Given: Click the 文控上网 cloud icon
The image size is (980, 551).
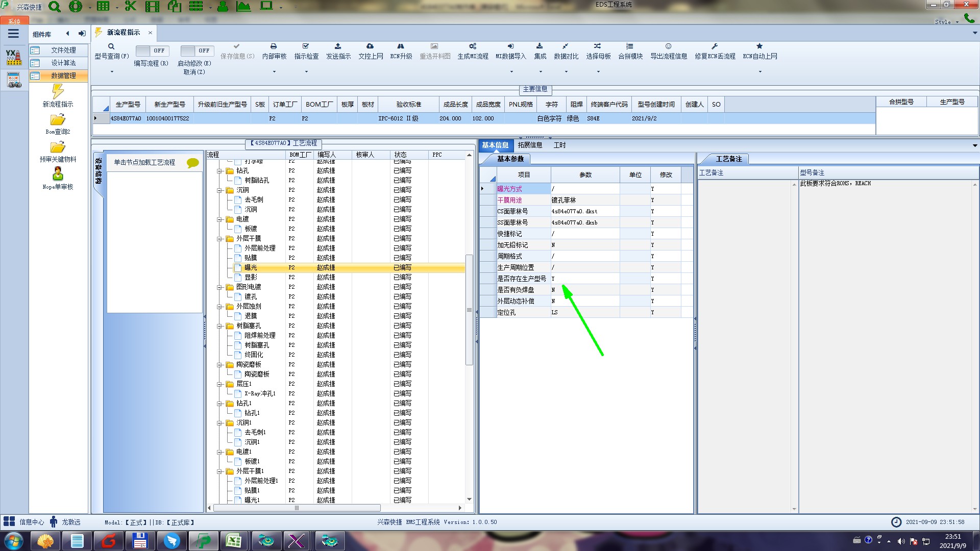Looking at the screenshot, I should 370,46.
